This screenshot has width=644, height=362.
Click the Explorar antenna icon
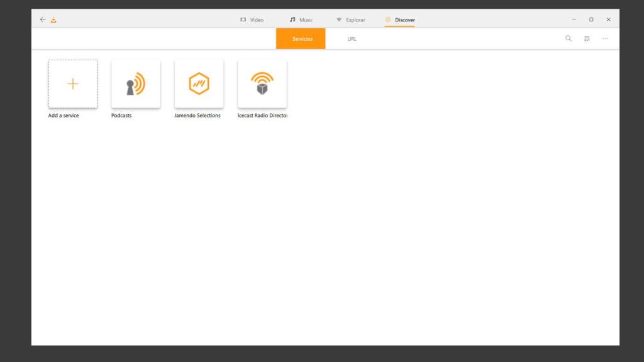coord(338,19)
